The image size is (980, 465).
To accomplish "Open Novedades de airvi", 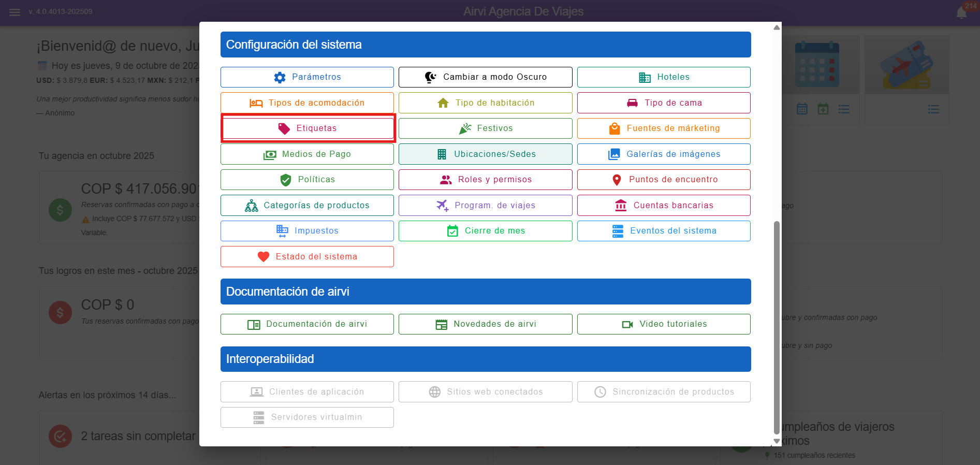I will pos(485,324).
